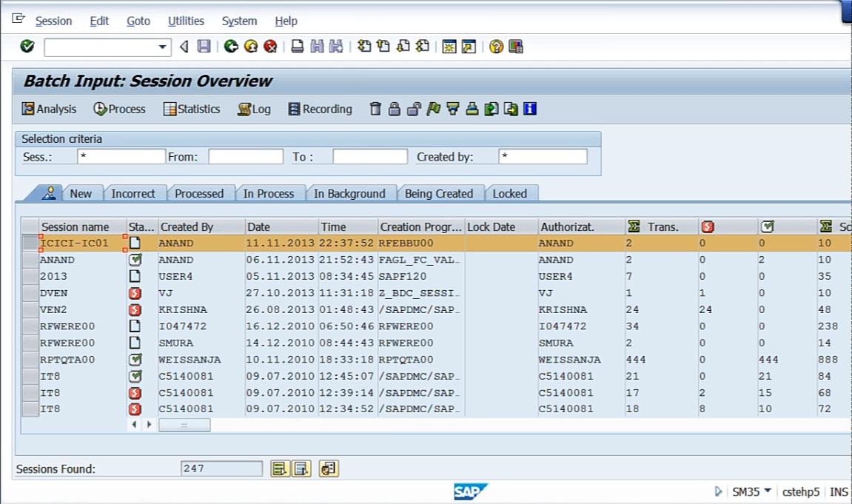Toggle row selector for session ANAND

[x=30, y=260]
